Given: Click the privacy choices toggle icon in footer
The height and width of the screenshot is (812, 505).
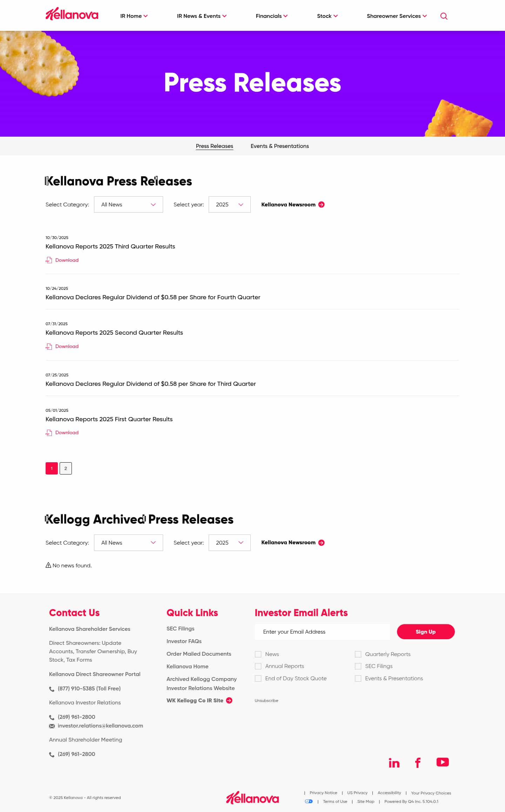Looking at the screenshot, I should (309, 801).
